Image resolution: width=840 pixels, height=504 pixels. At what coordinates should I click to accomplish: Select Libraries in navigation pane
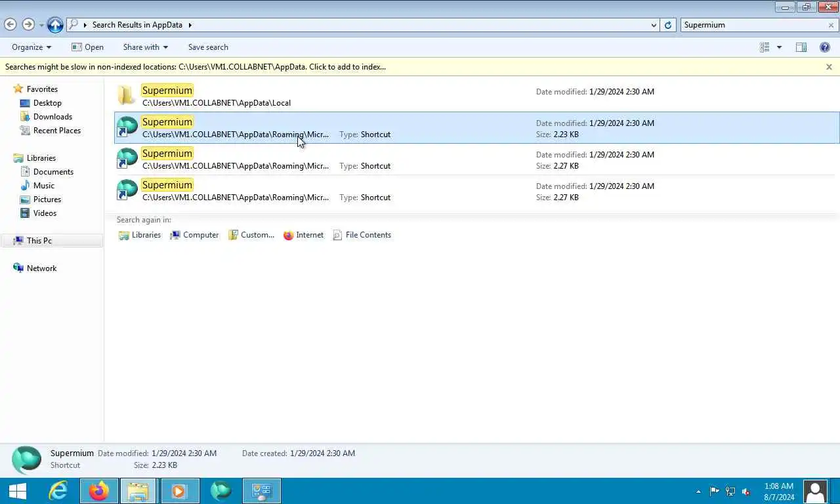pyautogui.click(x=41, y=158)
